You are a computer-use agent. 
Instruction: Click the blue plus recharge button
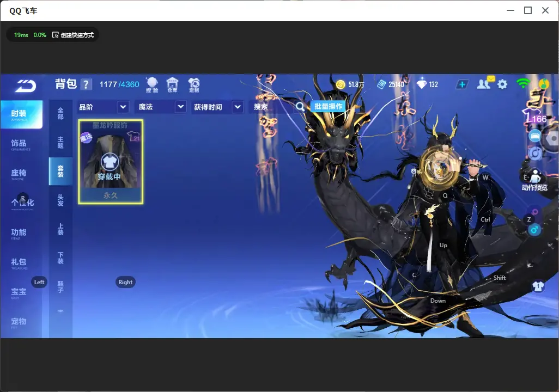pos(462,84)
